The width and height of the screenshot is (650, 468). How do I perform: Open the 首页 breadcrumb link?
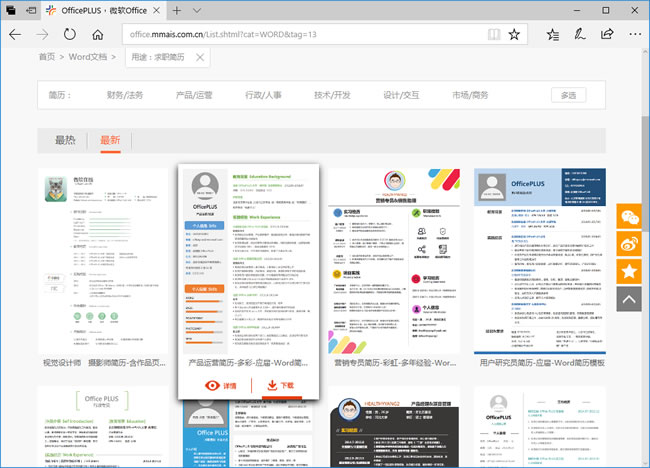tap(47, 57)
